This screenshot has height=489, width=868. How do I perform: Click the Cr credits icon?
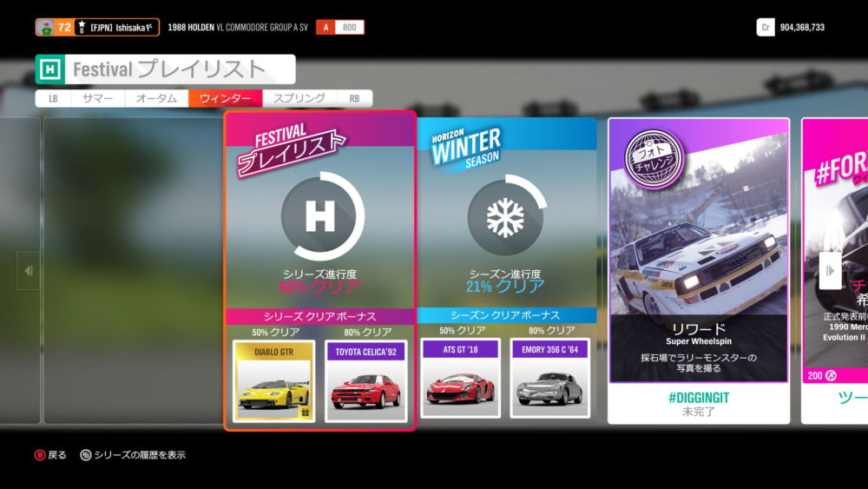[766, 28]
